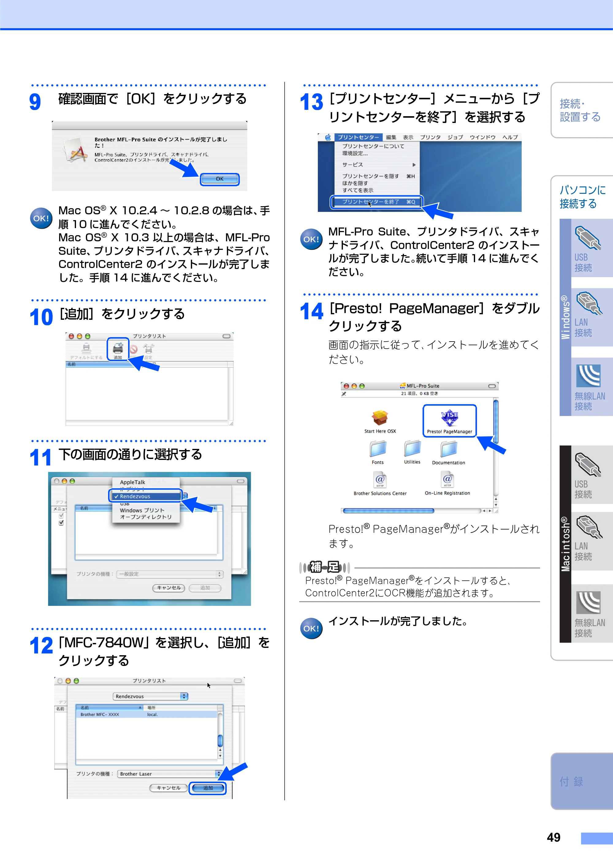This screenshot has height=868, width=613.
Task: Expand the サービス submenu
Action: pos(377,165)
